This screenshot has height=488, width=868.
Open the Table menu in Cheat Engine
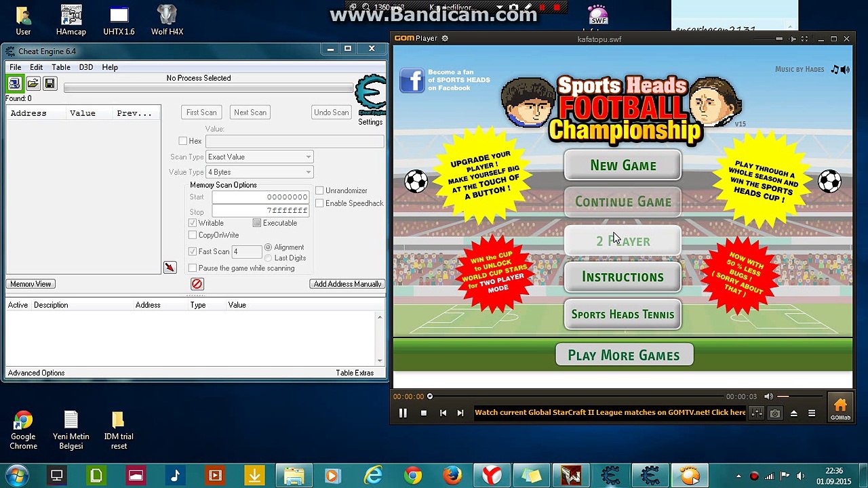pyautogui.click(x=61, y=67)
